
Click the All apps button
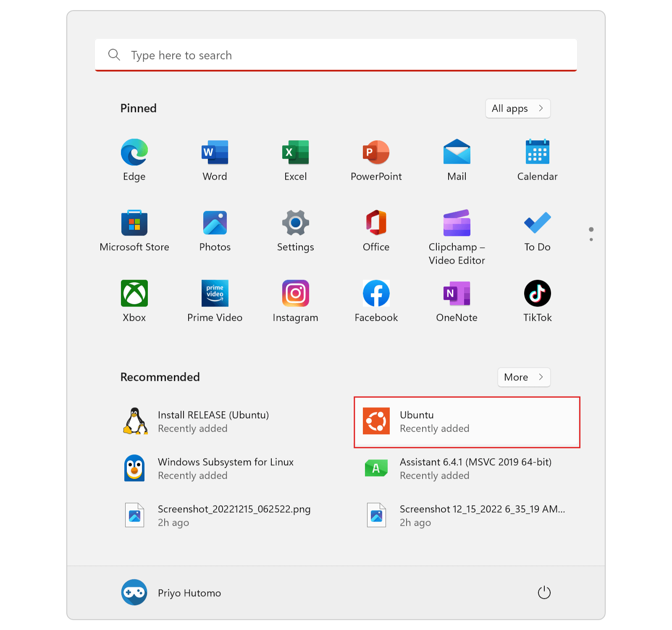tap(518, 108)
